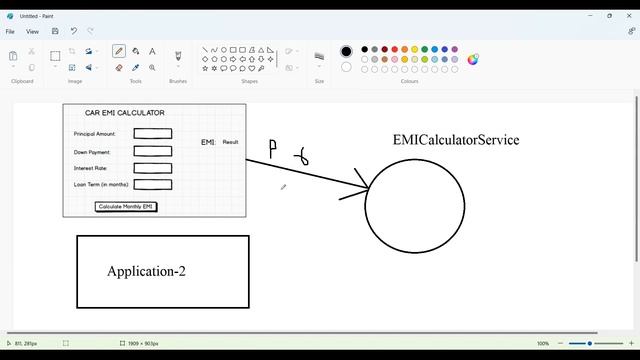Click the Cut scissors icon
The image size is (640, 360).
(x=31, y=51)
